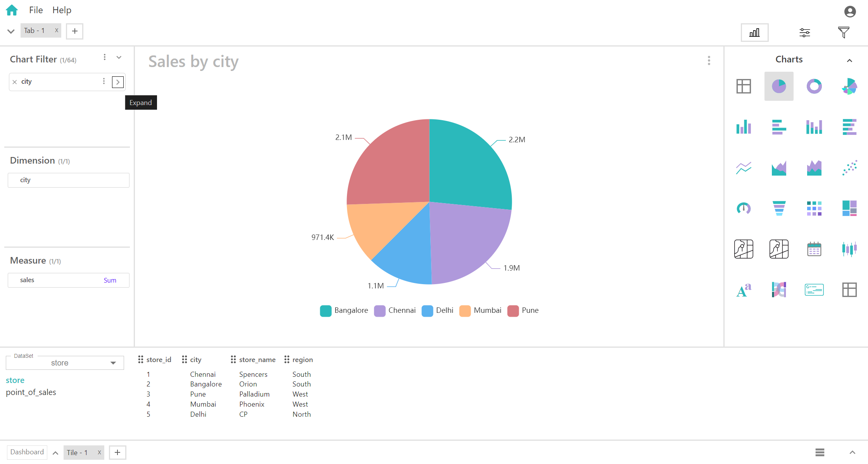
Task: Collapse the Charts panel chevron
Action: click(x=849, y=60)
